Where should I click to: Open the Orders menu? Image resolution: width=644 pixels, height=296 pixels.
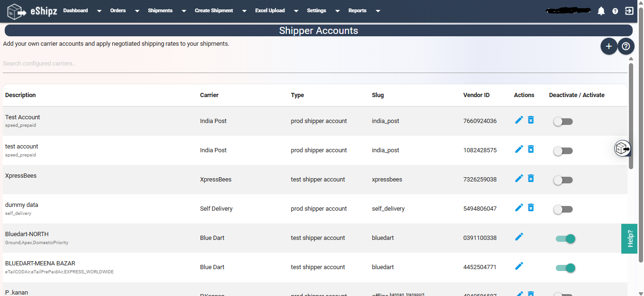[118, 10]
